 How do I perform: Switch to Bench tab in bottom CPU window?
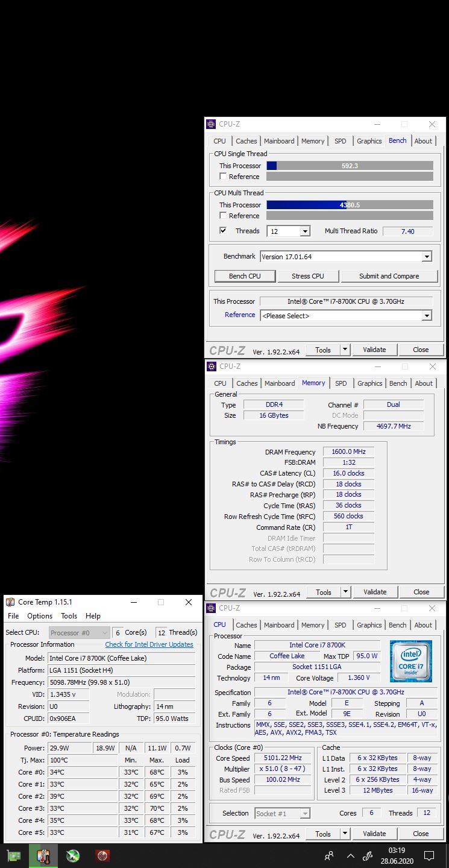click(x=397, y=625)
